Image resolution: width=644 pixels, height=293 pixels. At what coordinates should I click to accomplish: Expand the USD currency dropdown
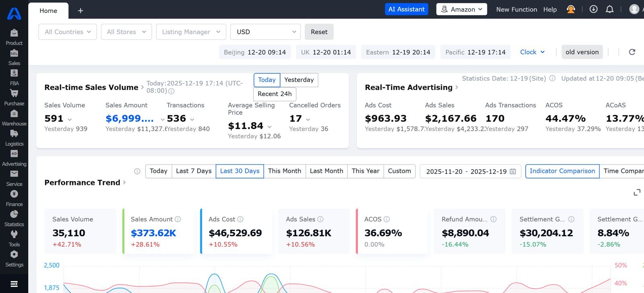tap(265, 32)
